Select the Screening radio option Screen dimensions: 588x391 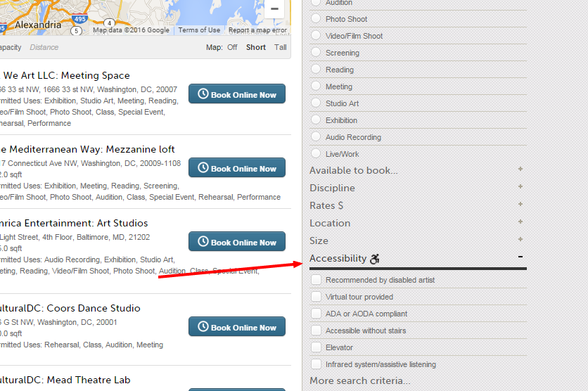316,52
